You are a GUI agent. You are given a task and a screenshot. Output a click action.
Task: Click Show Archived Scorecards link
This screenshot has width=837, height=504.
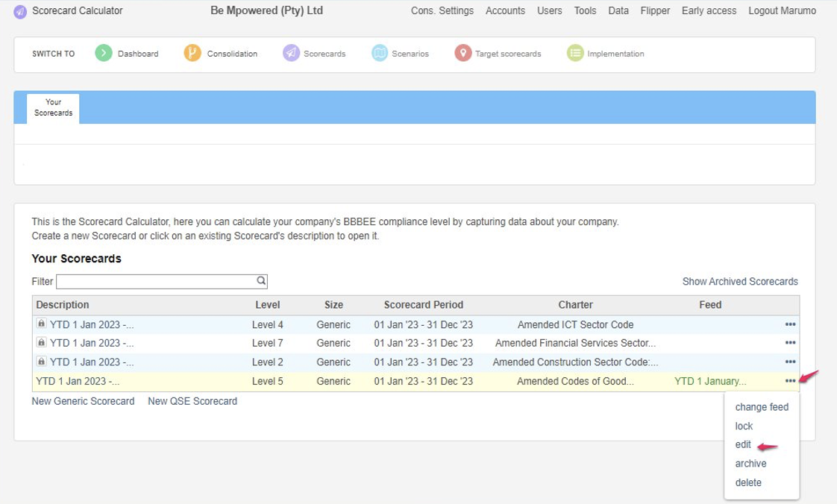[740, 282]
